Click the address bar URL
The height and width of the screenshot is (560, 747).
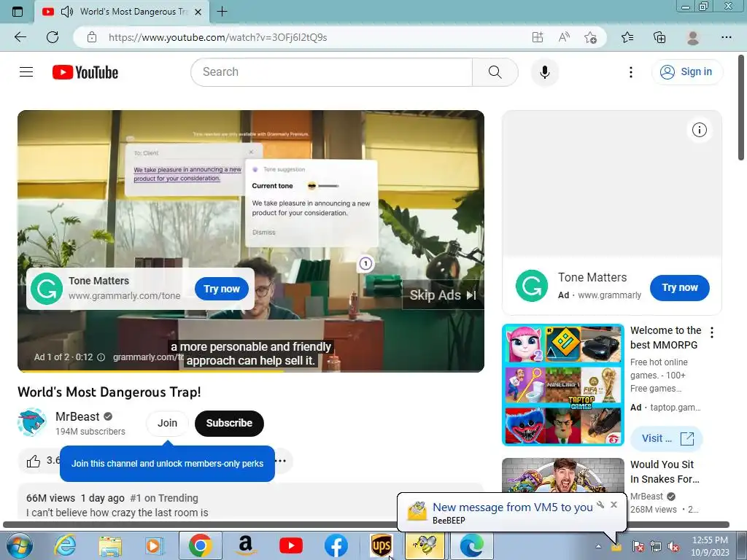[217, 37]
